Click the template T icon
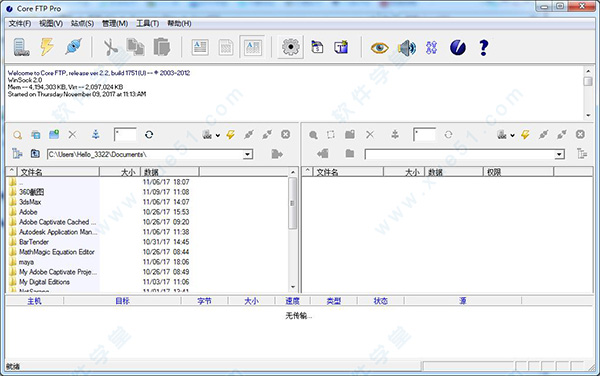The height and width of the screenshot is (376, 600). (x=341, y=47)
